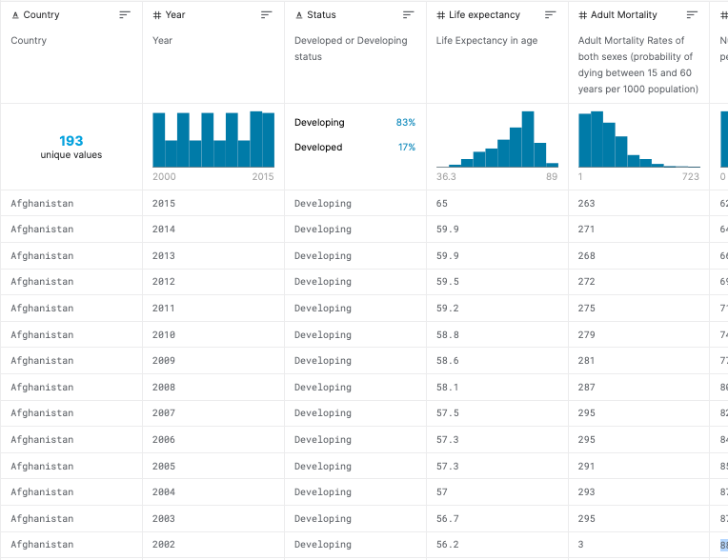Click the adult mortality cell showing 263
This screenshot has height=560, width=728.
pos(587,204)
